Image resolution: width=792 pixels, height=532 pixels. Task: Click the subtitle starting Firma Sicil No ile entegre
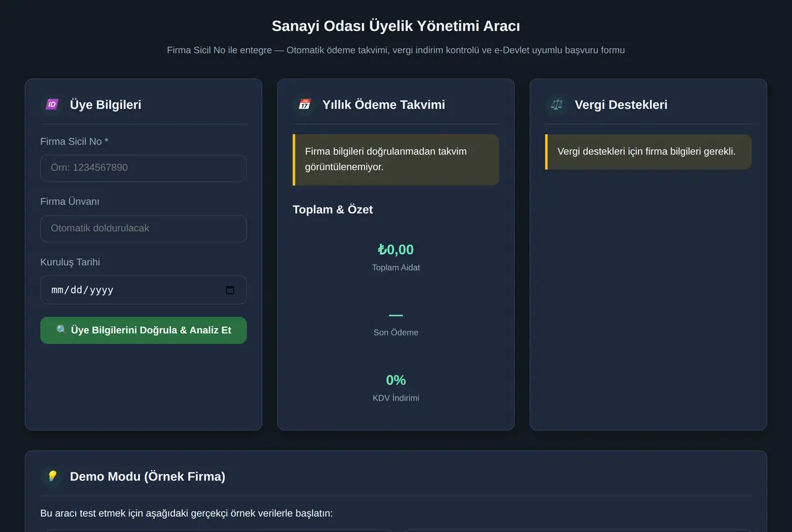point(396,50)
